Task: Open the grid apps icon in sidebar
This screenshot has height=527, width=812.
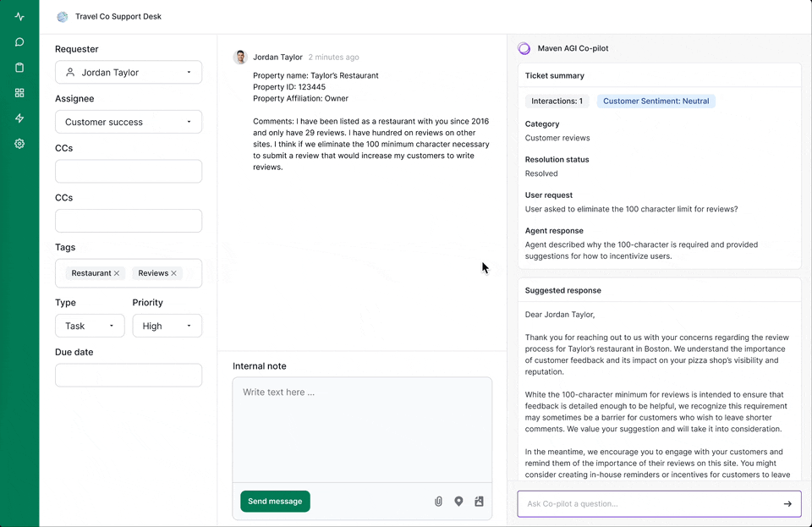Action: point(19,93)
